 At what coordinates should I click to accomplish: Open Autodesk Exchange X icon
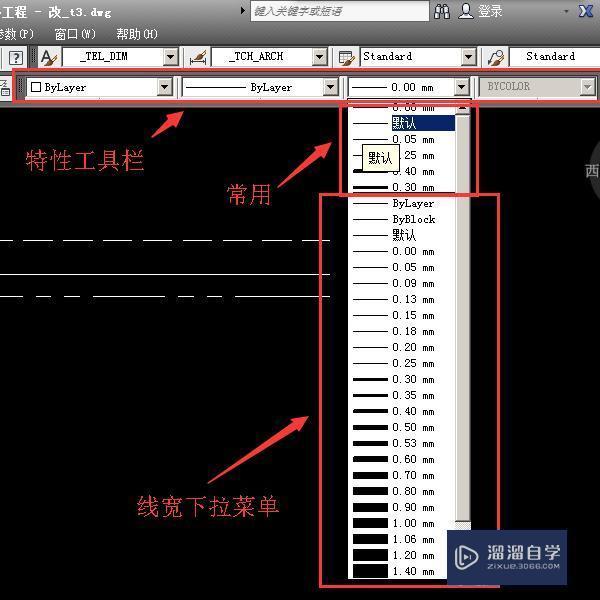point(586,11)
